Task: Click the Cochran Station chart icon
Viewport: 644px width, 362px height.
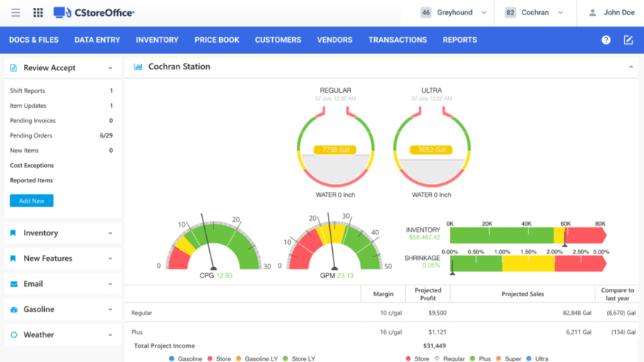Action: click(137, 67)
